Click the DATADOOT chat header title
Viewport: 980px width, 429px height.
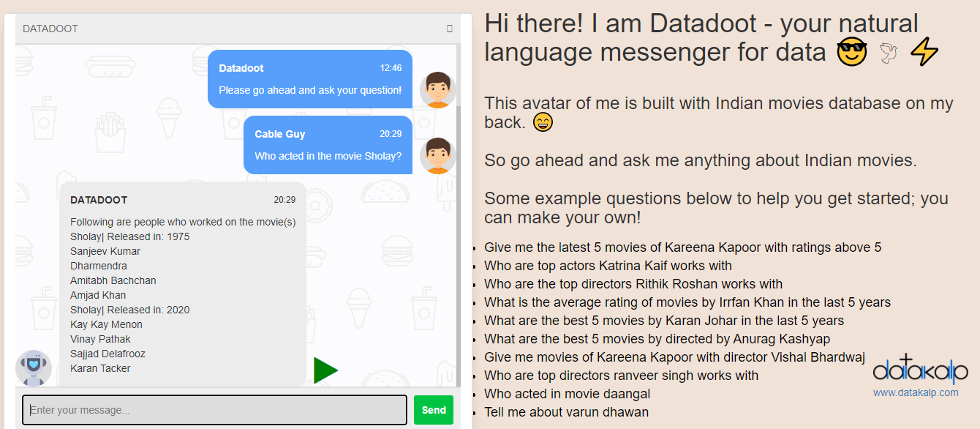50,29
